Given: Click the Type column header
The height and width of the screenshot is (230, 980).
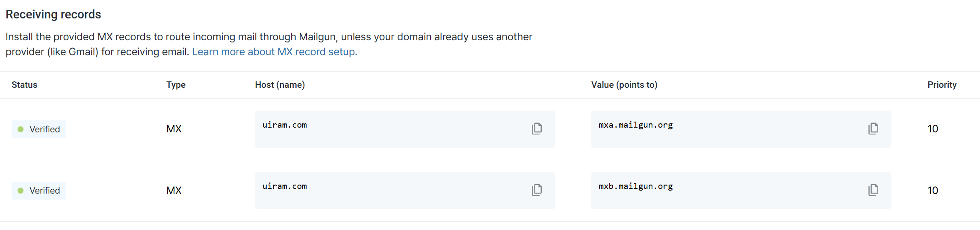Looking at the screenshot, I should [x=176, y=85].
